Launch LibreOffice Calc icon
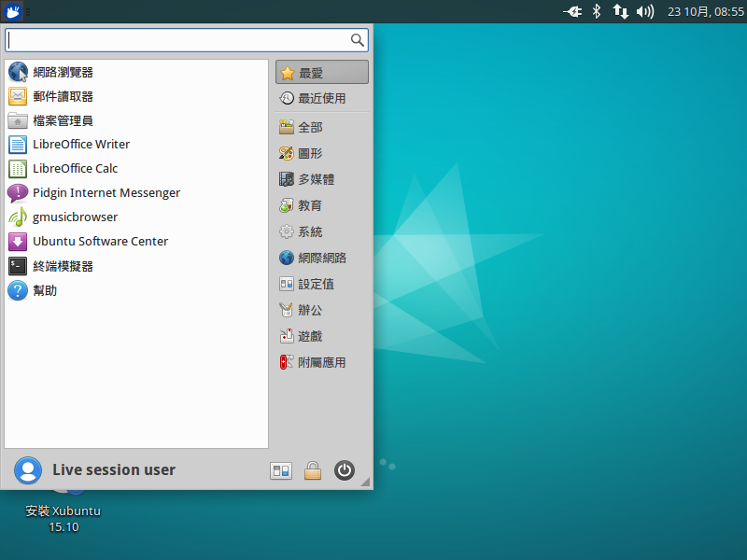The image size is (747, 560). click(18, 169)
